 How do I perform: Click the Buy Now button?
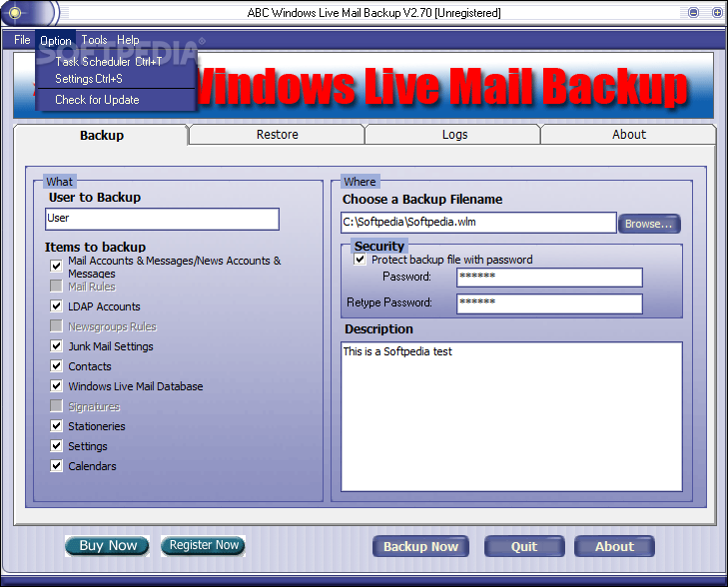click(108, 545)
